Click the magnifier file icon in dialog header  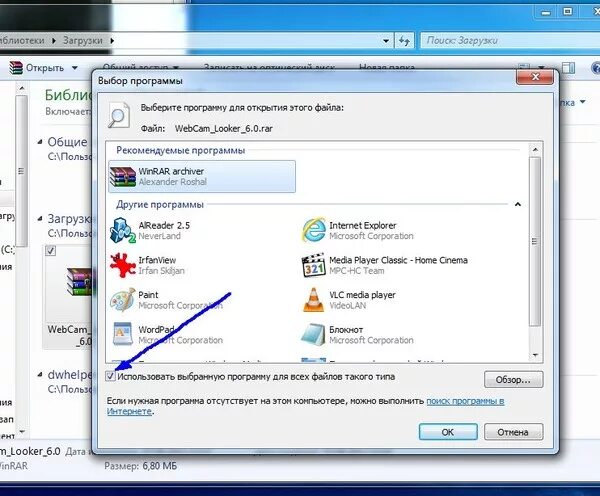[119, 115]
